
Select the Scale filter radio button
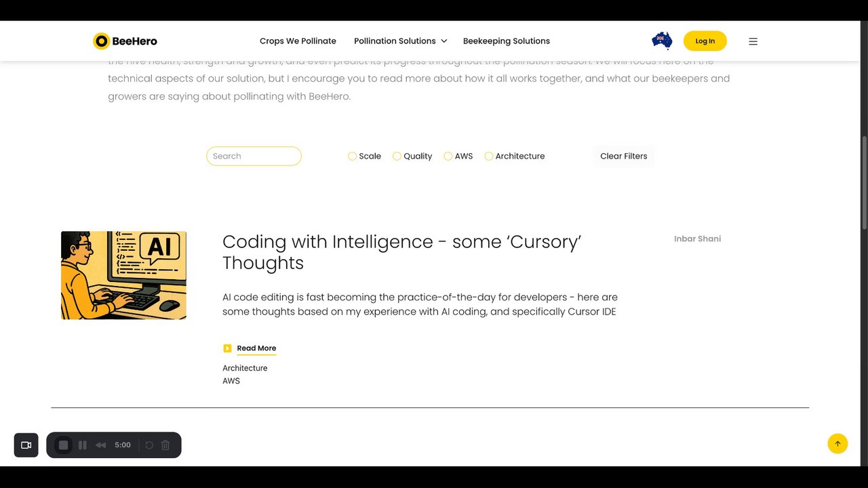[x=352, y=156]
